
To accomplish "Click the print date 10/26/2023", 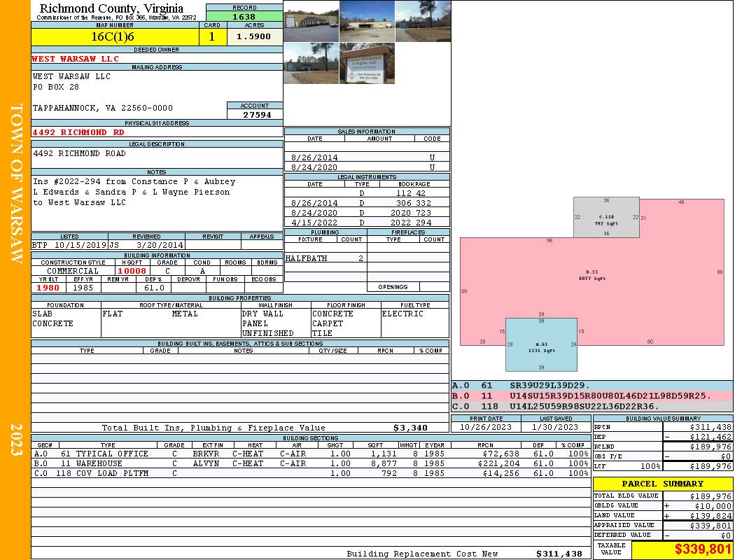I will pos(486,427).
